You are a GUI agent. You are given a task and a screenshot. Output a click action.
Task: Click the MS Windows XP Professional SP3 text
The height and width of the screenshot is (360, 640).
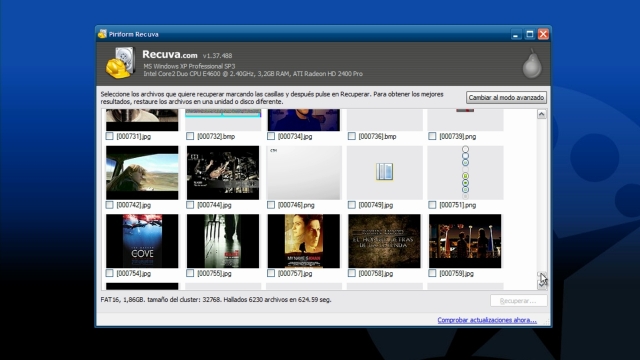click(189, 66)
